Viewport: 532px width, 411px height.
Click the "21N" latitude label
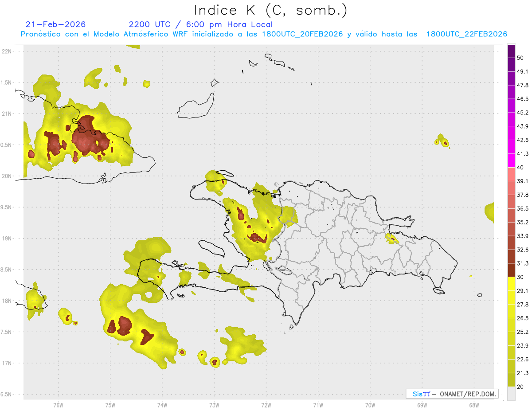click(6, 114)
